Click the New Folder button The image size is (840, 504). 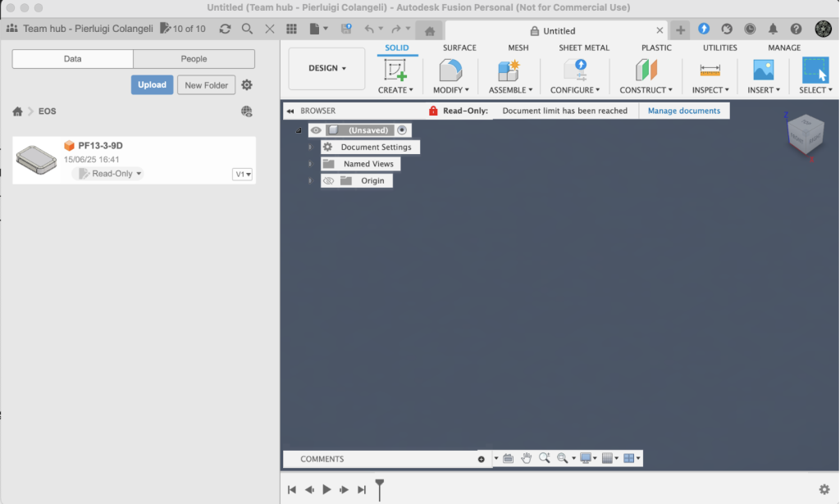tap(206, 85)
